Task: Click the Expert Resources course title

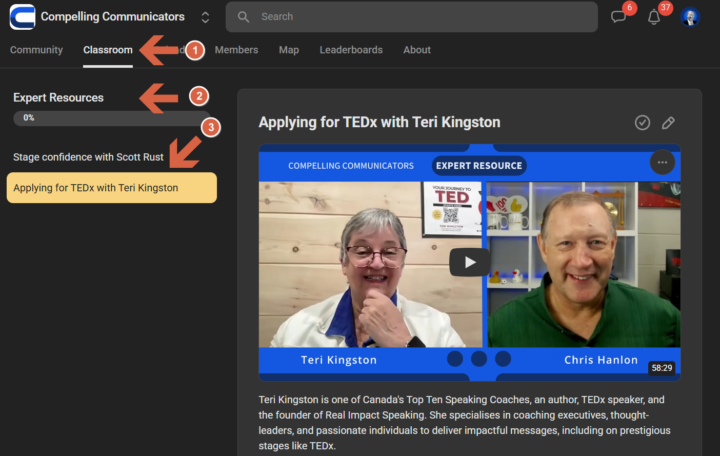Action: pyautogui.click(x=58, y=98)
